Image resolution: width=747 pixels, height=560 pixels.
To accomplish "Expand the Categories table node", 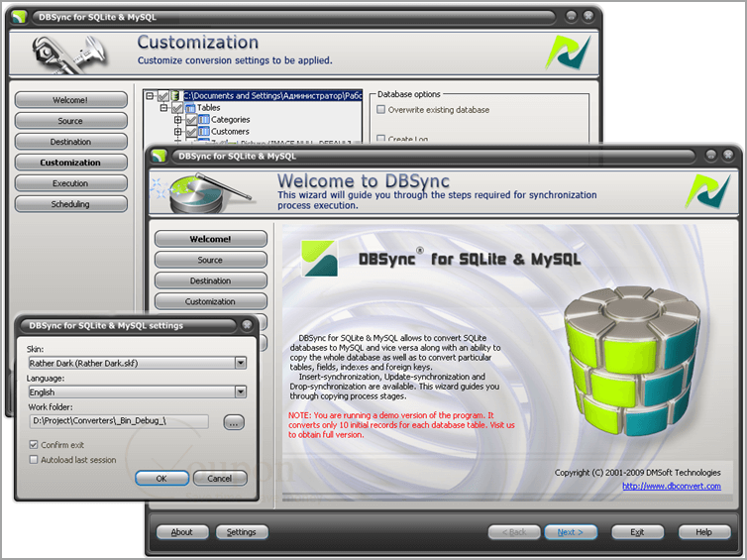I will tap(178, 120).
